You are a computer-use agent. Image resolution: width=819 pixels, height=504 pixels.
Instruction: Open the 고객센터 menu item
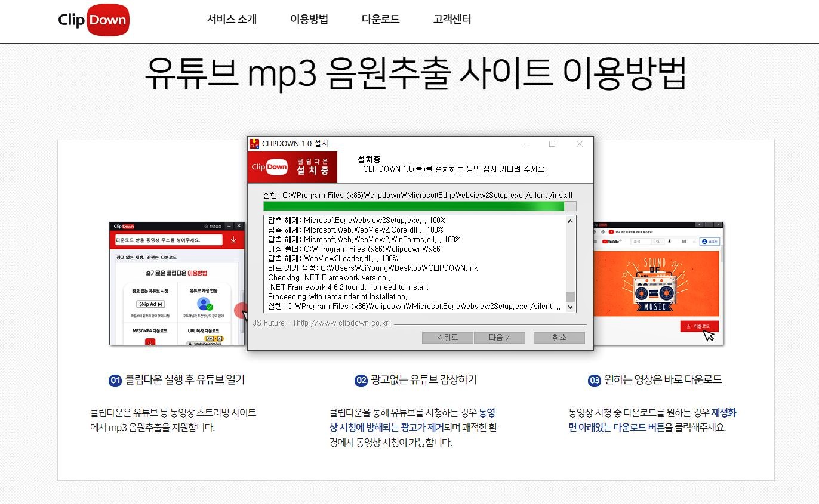pos(452,19)
